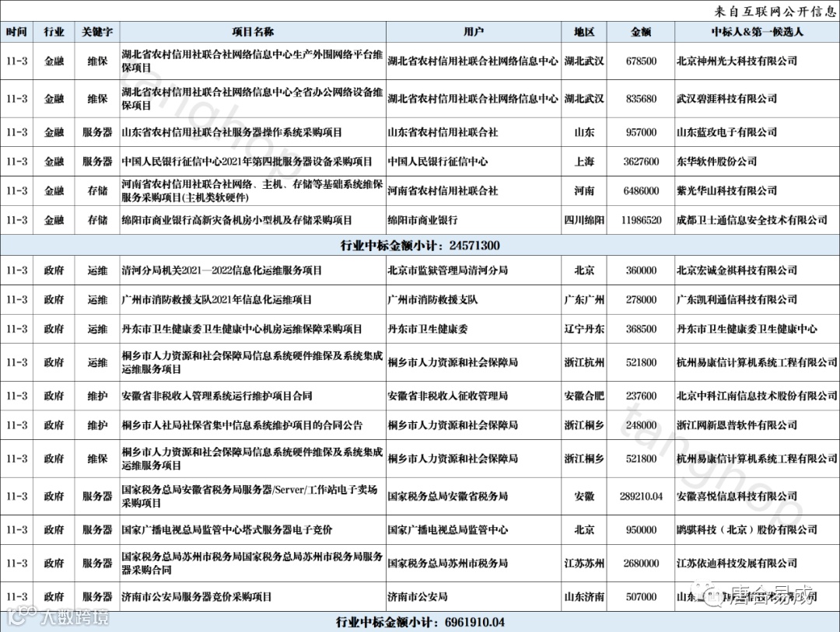Select the amount 507000
The height and width of the screenshot is (632, 840).
[641, 597]
